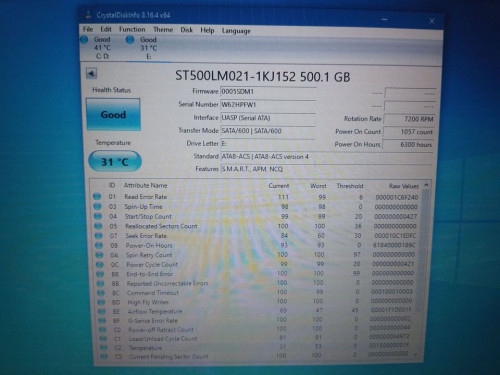Image resolution: width=500 pixels, height=375 pixels.
Task: Click the Raw Values column header
Action: 404,186
